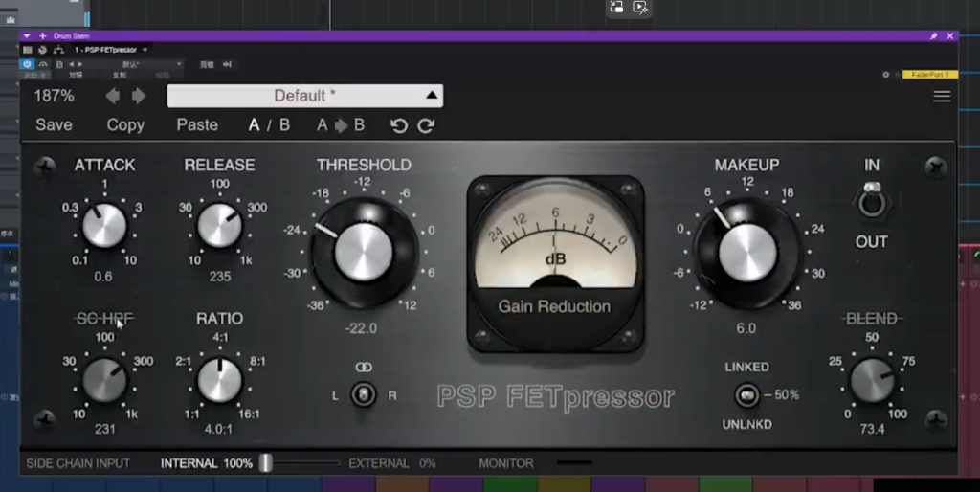Click the automation gauge icon

click(42, 64)
